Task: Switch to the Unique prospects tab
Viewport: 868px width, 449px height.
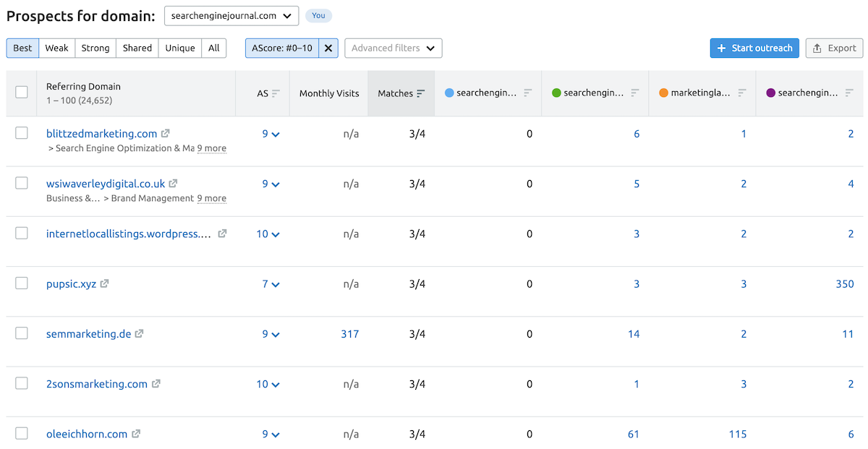Action: pos(179,48)
